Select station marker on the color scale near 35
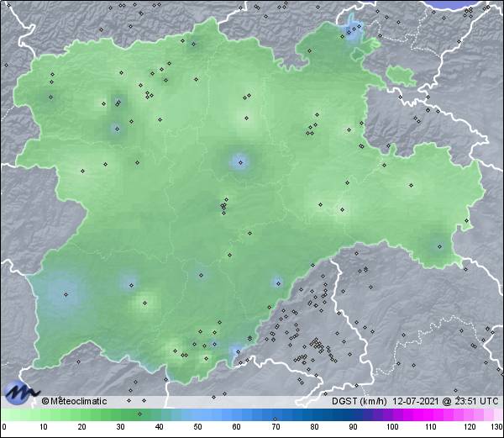The height and width of the screenshot is (438, 504). pyautogui.click(x=139, y=414)
